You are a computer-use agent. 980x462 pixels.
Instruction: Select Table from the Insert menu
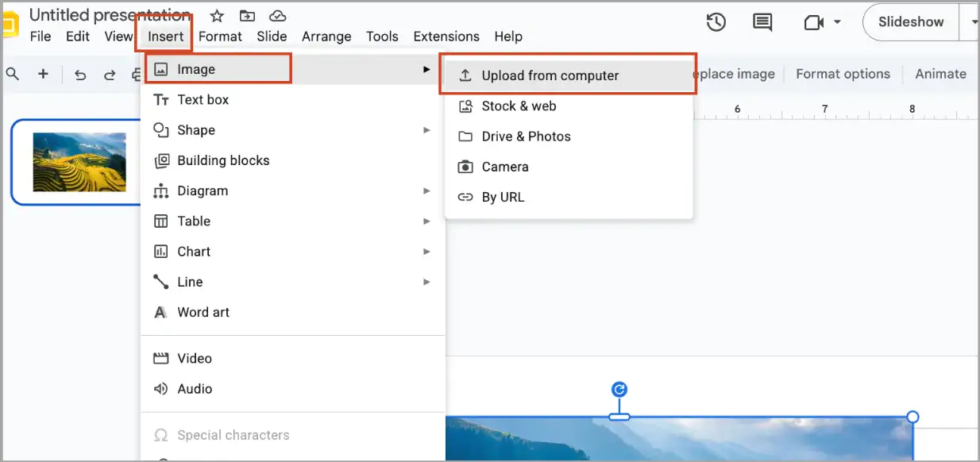293,221
